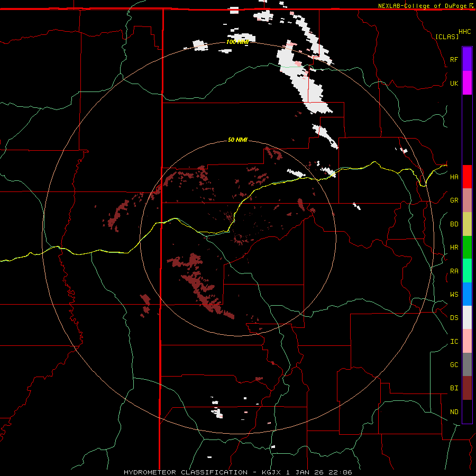The image size is (476, 476).
Task: Click the BI dark-red legend swatch
Action: (x=467, y=388)
